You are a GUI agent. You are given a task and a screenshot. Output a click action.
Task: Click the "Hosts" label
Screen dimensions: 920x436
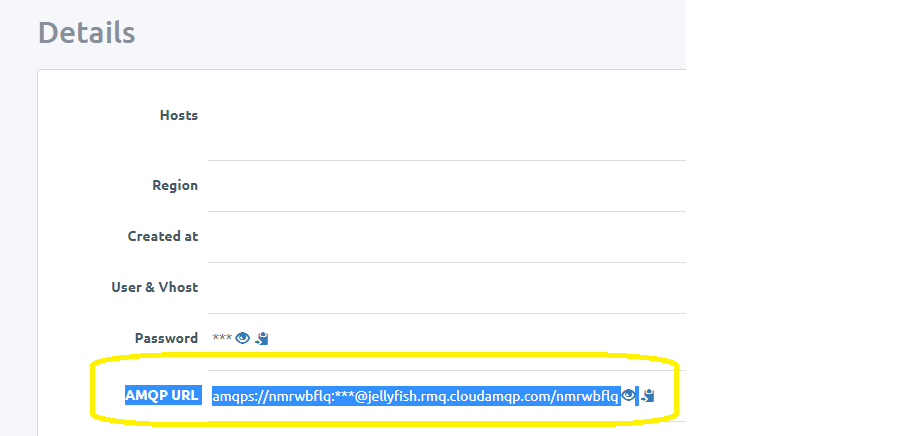click(179, 115)
